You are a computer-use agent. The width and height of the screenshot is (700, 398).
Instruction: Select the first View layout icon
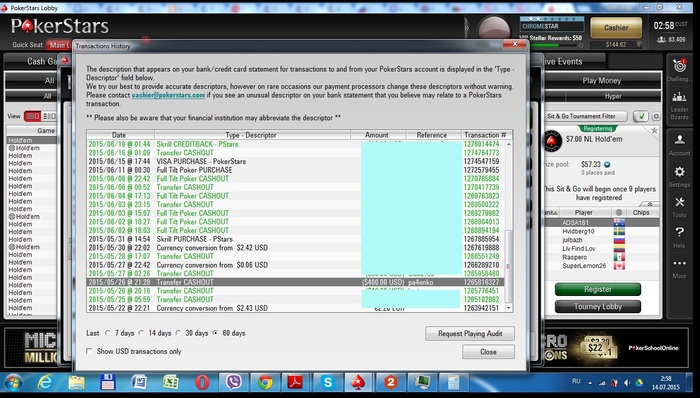point(32,116)
